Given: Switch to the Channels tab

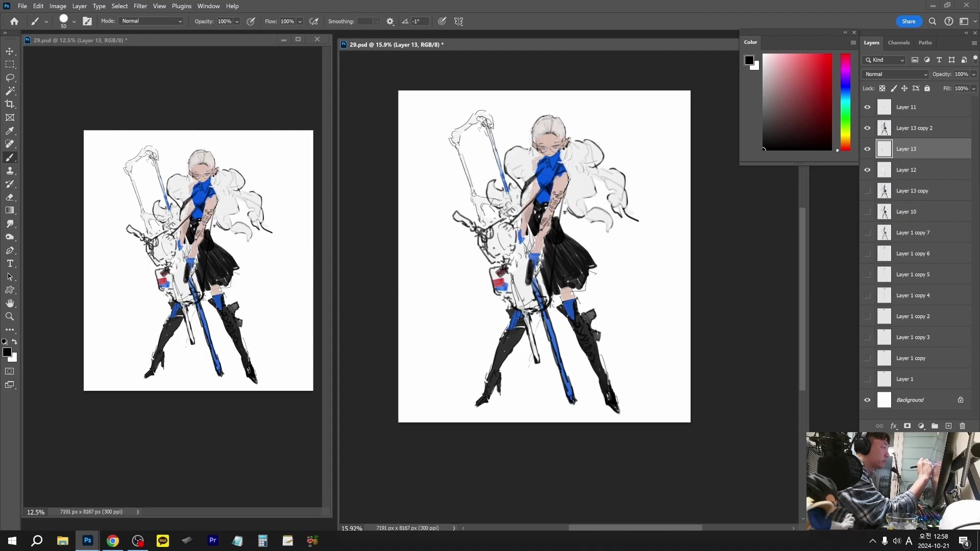Looking at the screenshot, I should 899,42.
